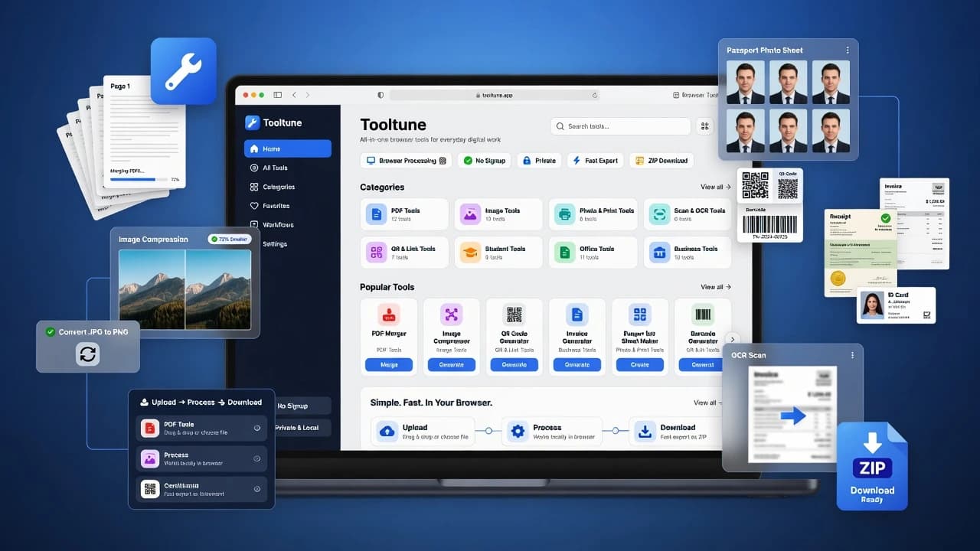This screenshot has width=980, height=551.
Task: Click View all next to Popular Tools
Action: (x=716, y=287)
